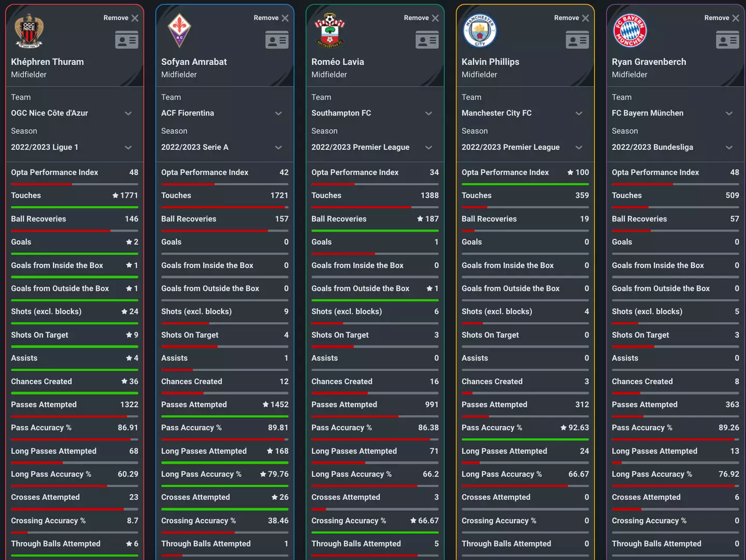The width and height of the screenshot is (746, 560).
Task: Open Sofyan Amrabat's profile card icon
Action: coord(277,40)
